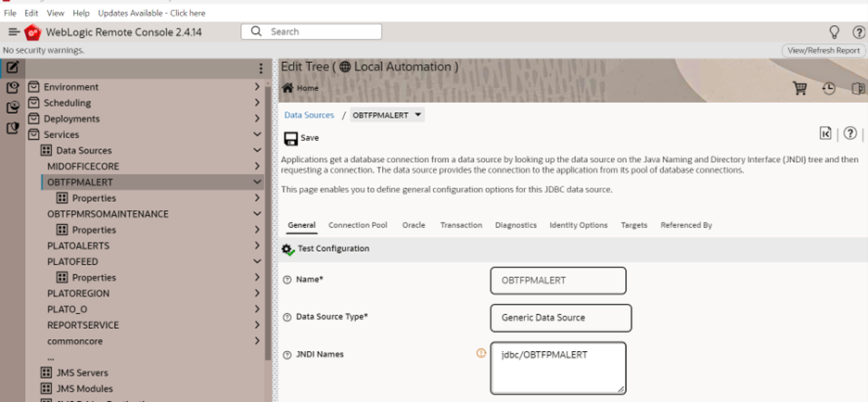Collapse the PLATOFEED tree chevron

[257, 261]
